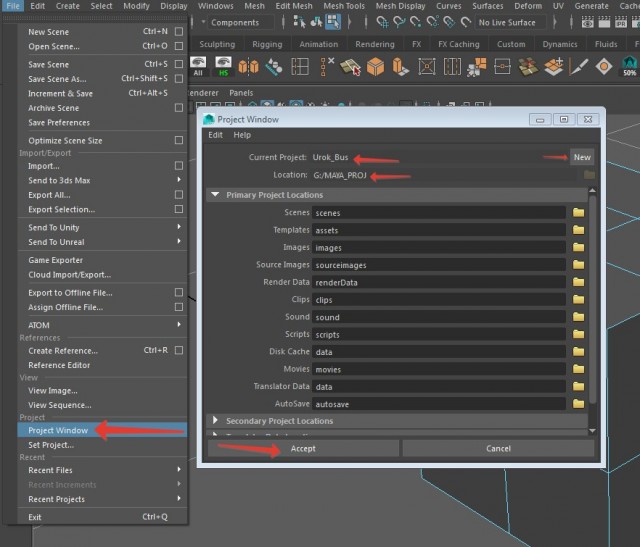The image size is (640, 547).
Task: Click the shelf eye icon labeled HS
Action: (223, 66)
